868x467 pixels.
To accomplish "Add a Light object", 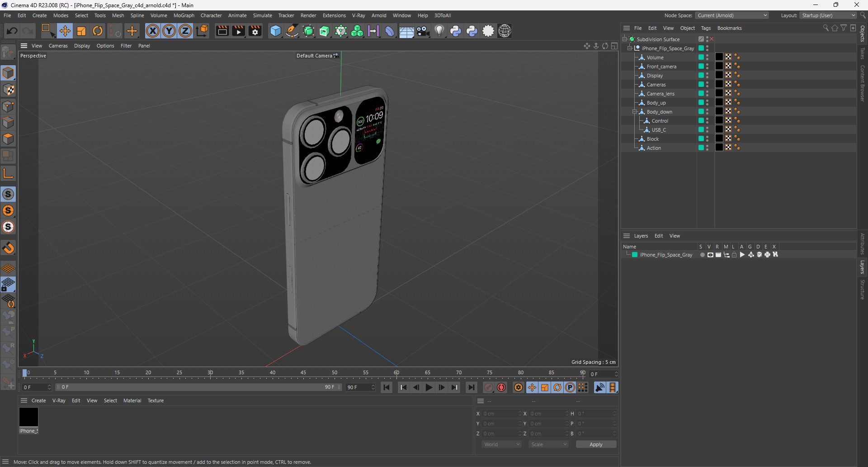I will tap(439, 31).
